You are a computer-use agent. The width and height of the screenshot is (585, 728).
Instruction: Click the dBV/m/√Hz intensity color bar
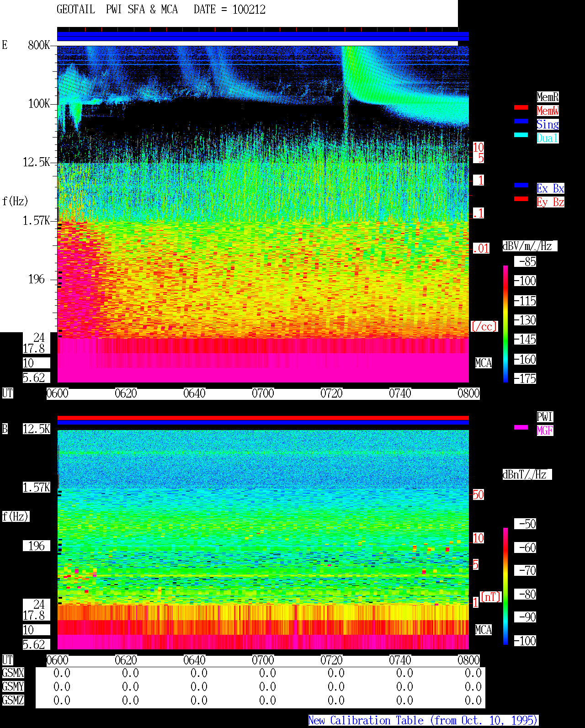(x=505, y=324)
